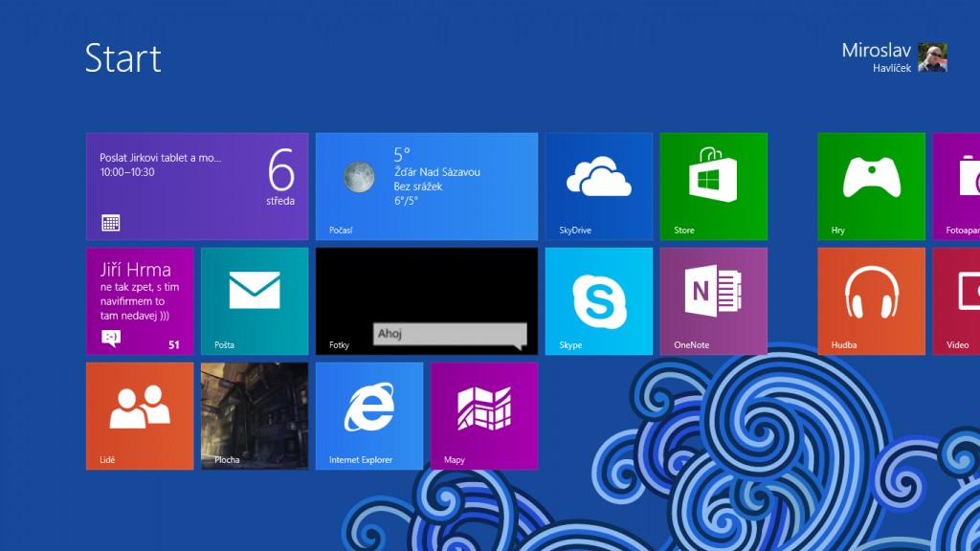Open the Skype tile
Viewport: 980px width, 551px height.
[599, 301]
